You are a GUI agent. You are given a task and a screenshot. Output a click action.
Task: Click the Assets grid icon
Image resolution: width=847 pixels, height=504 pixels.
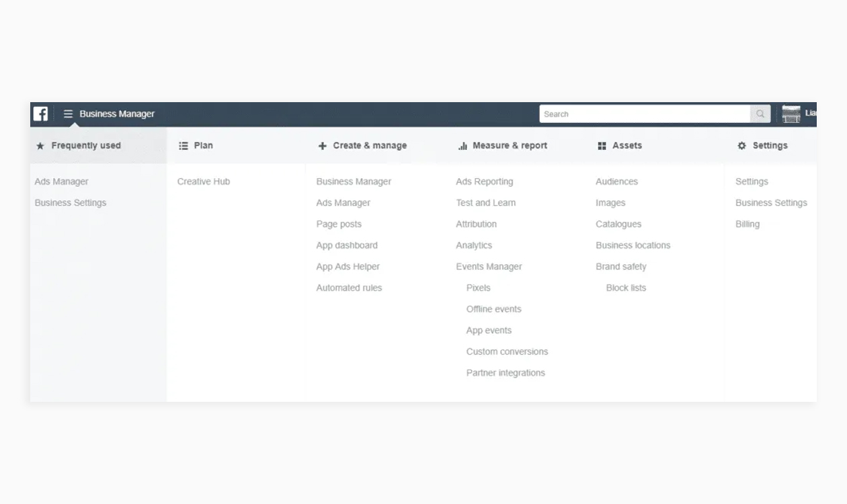point(602,146)
